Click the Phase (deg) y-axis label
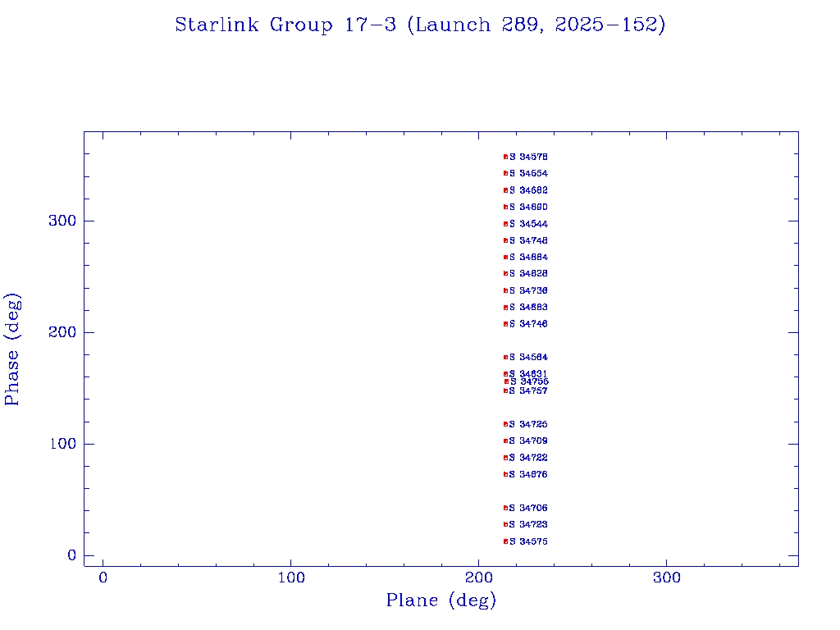 click(13, 349)
